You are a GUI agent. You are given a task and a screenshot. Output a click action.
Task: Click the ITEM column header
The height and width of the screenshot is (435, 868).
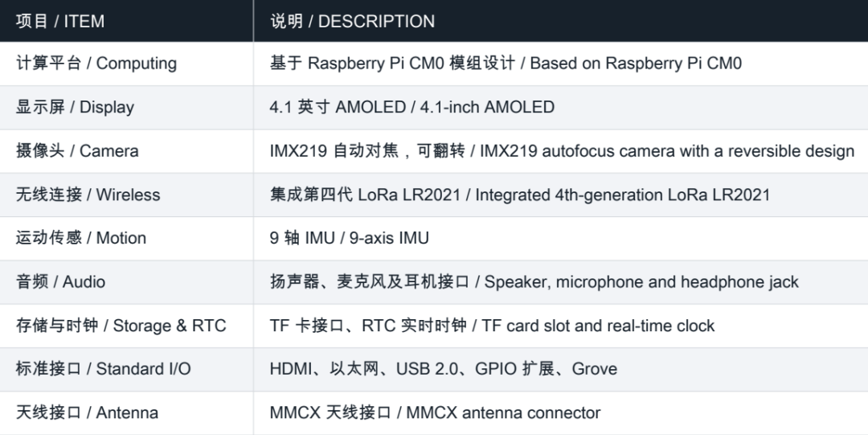point(59,21)
